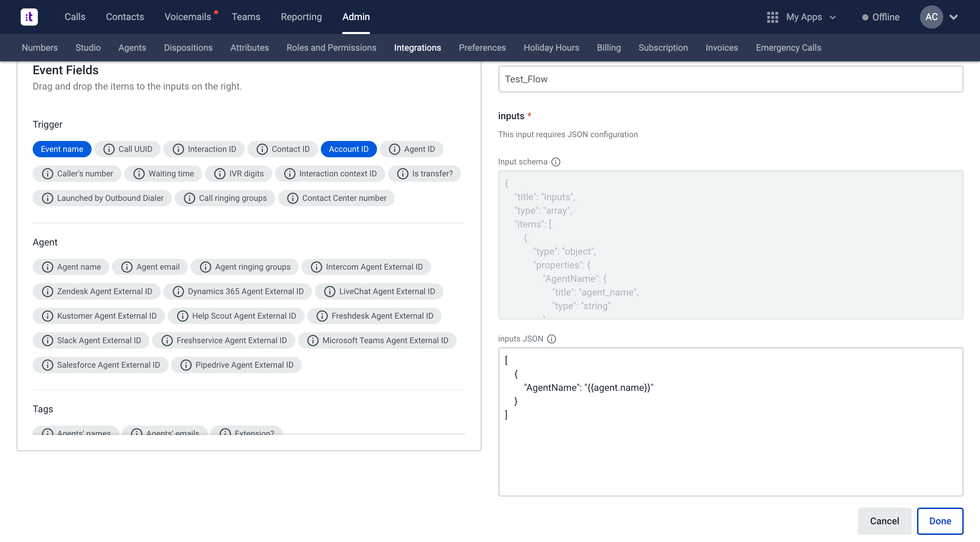Click the Intercom Agent External ID info icon
Viewport: 980px width, 542px height.
[316, 267]
